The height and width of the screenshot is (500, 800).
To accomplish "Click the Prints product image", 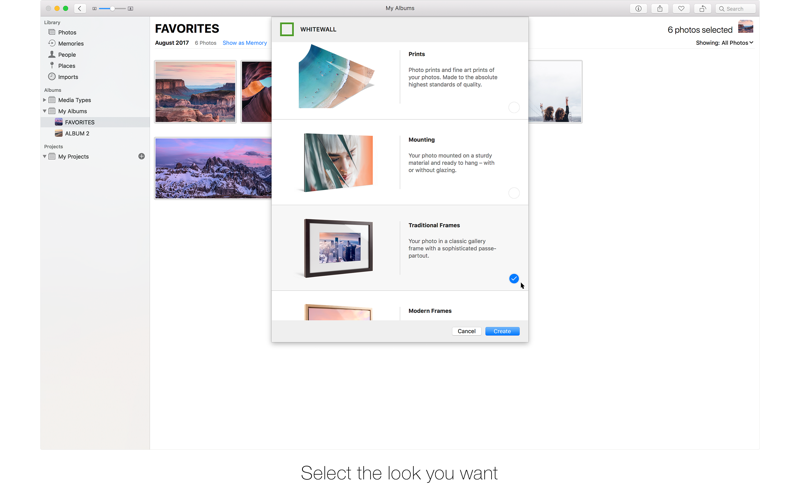I will click(x=336, y=77).
